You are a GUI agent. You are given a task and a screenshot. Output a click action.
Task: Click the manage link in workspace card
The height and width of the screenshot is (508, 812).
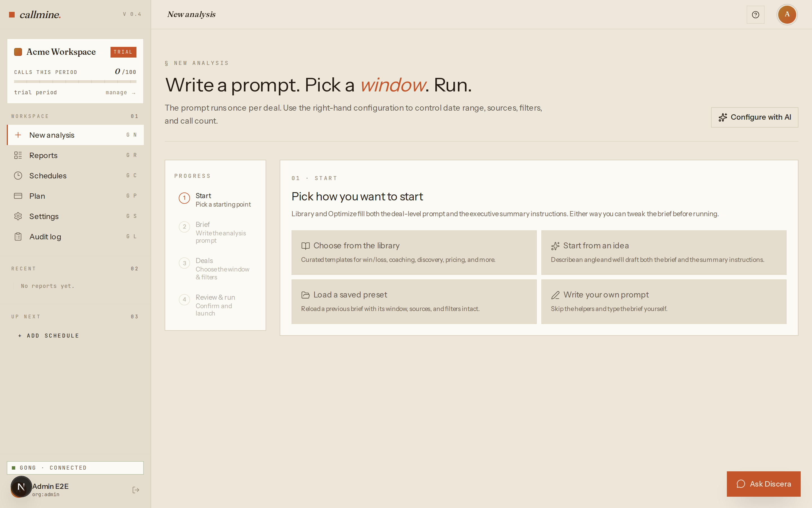120,92
